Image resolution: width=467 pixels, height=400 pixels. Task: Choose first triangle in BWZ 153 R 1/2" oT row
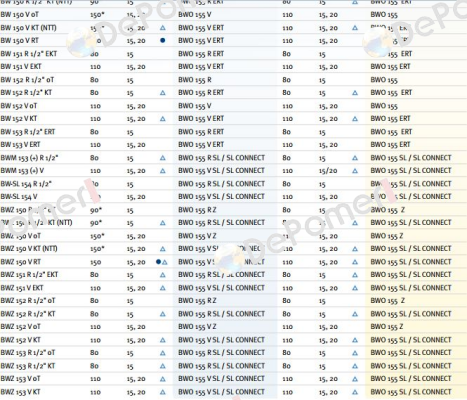(x=163, y=353)
